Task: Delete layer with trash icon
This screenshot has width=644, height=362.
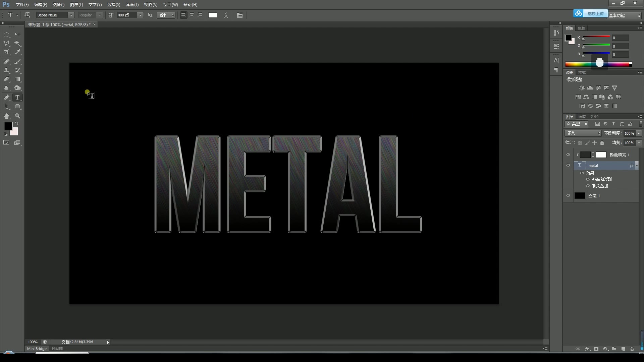Action: point(632,349)
